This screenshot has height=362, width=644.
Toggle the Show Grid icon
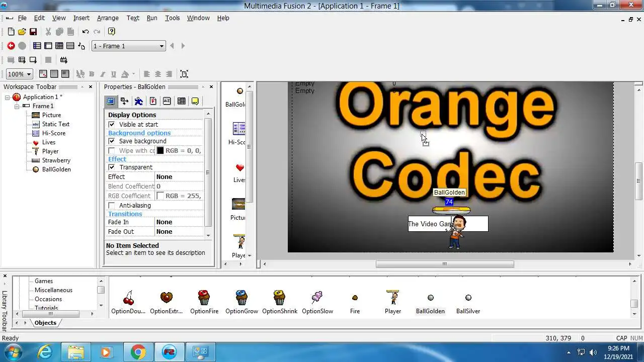tap(54, 74)
